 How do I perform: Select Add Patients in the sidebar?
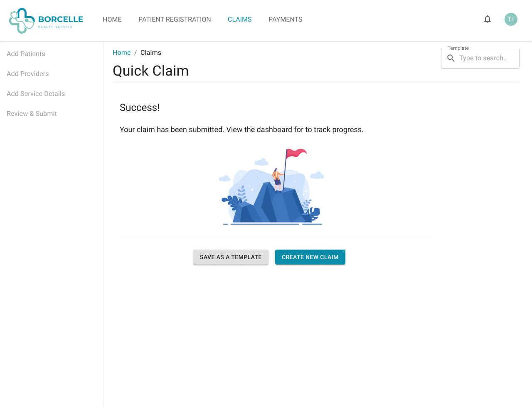coord(26,54)
